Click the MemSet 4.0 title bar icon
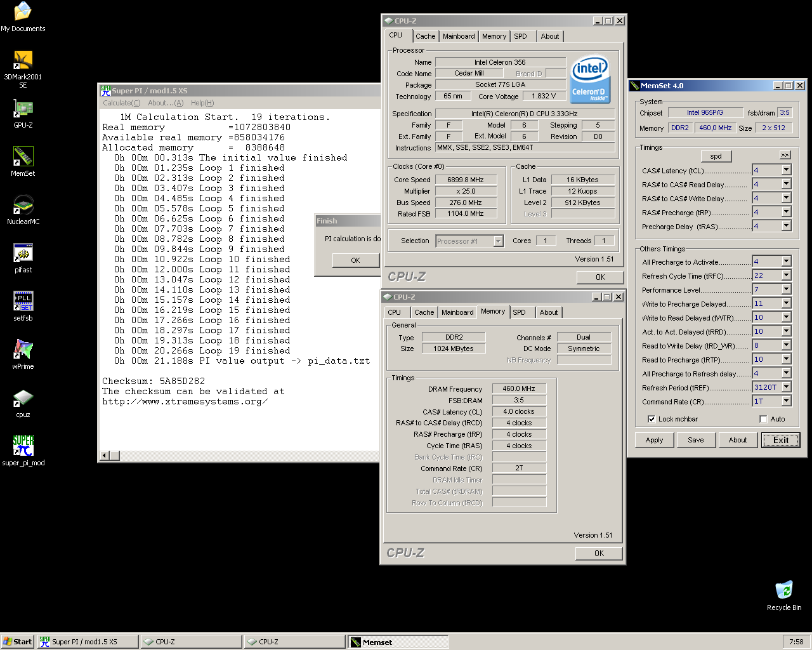 pyautogui.click(x=634, y=86)
